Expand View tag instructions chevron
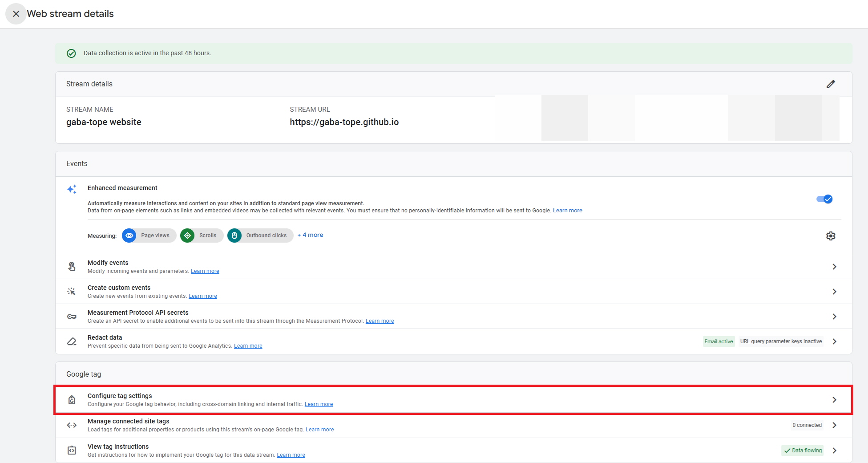Image resolution: width=868 pixels, height=463 pixels. [x=834, y=451]
